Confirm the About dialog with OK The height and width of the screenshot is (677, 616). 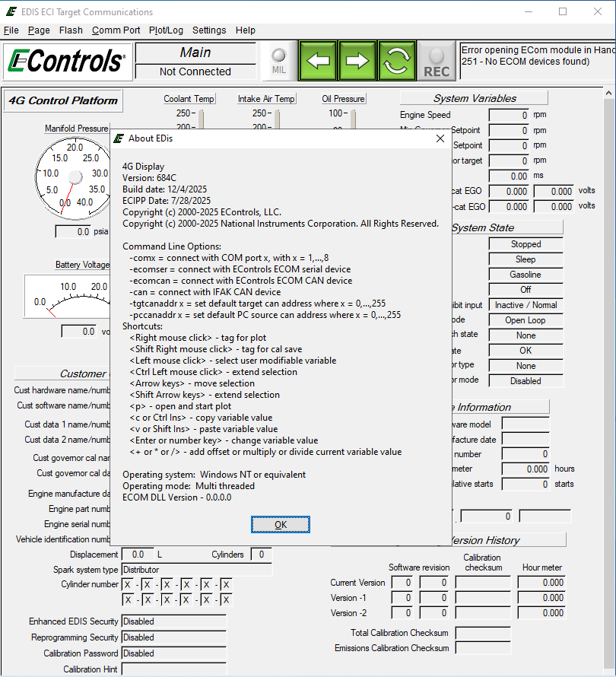pyautogui.click(x=281, y=524)
